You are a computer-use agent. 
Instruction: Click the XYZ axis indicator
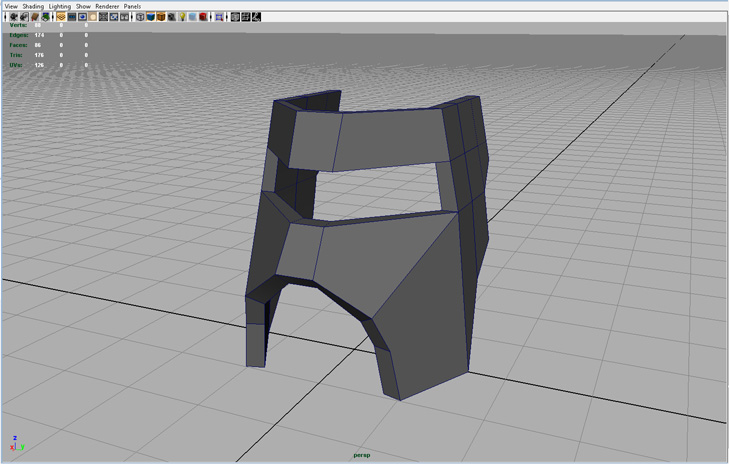tap(17, 444)
